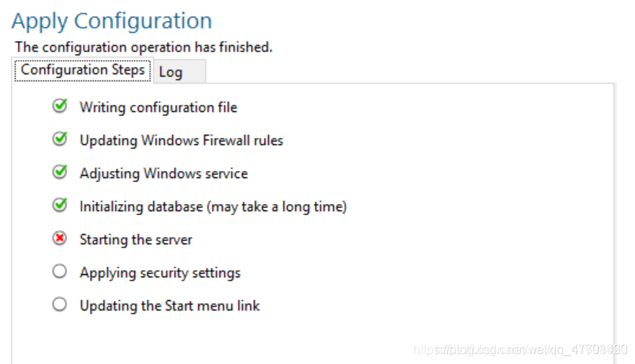Click Initializing database (may take a long time) text
This screenshot has width=635, height=364.
[213, 207]
